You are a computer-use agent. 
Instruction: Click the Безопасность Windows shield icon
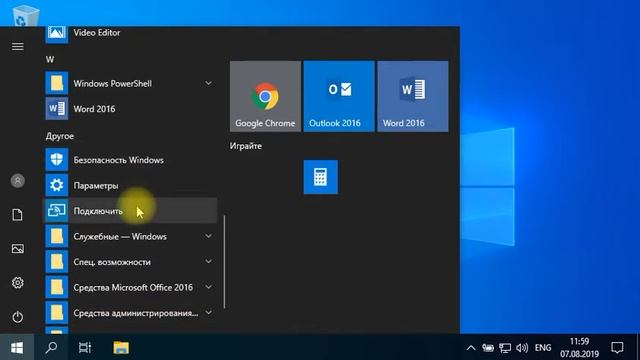[56, 160]
